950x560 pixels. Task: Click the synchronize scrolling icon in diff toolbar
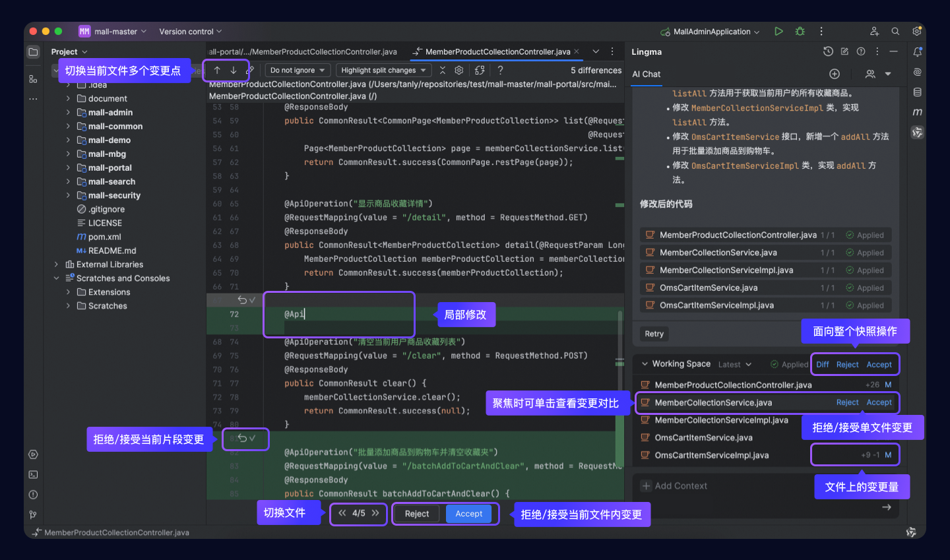(480, 70)
